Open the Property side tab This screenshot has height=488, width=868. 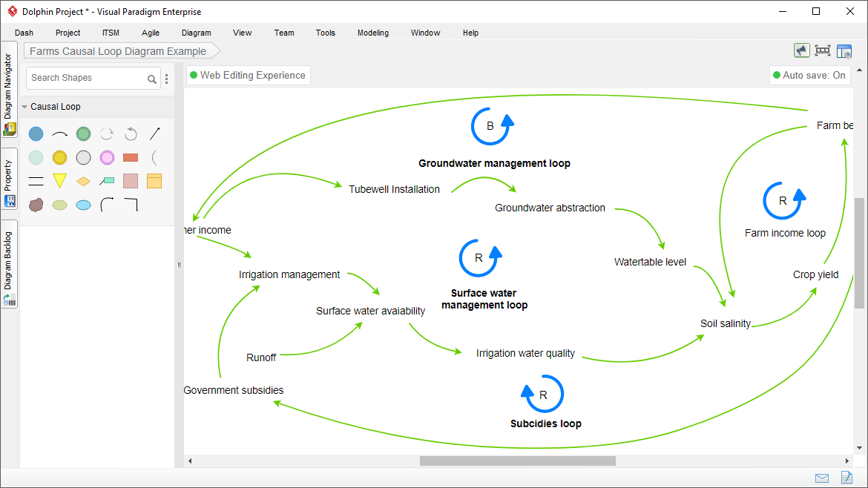pyautogui.click(x=9, y=179)
